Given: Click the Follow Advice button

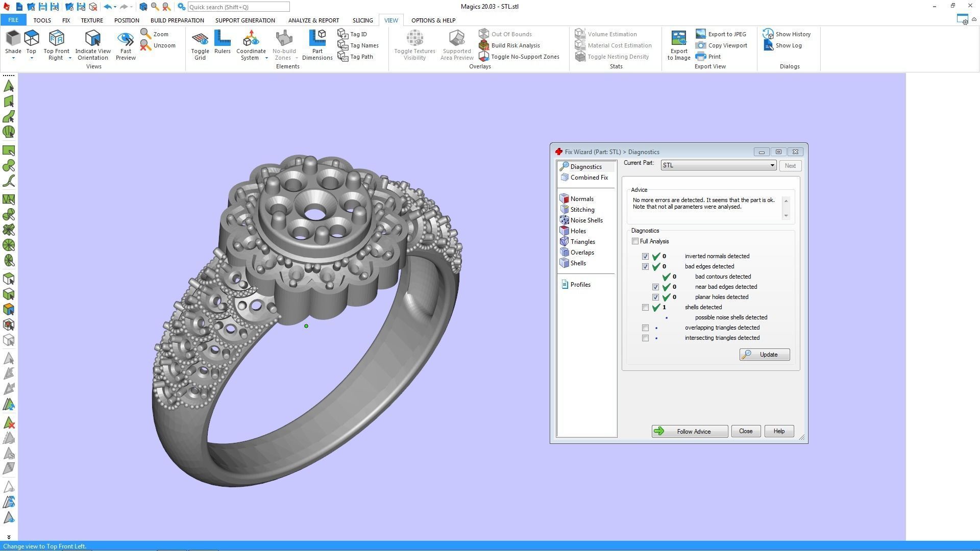Looking at the screenshot, I should pos(690,432).
